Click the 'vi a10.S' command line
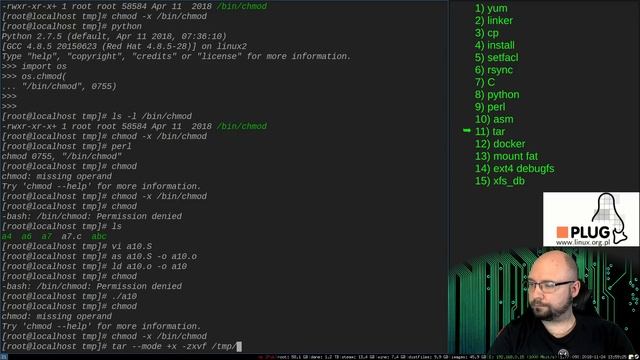The height and width of the screenshot is (360, 640). [x=77, y=246]
